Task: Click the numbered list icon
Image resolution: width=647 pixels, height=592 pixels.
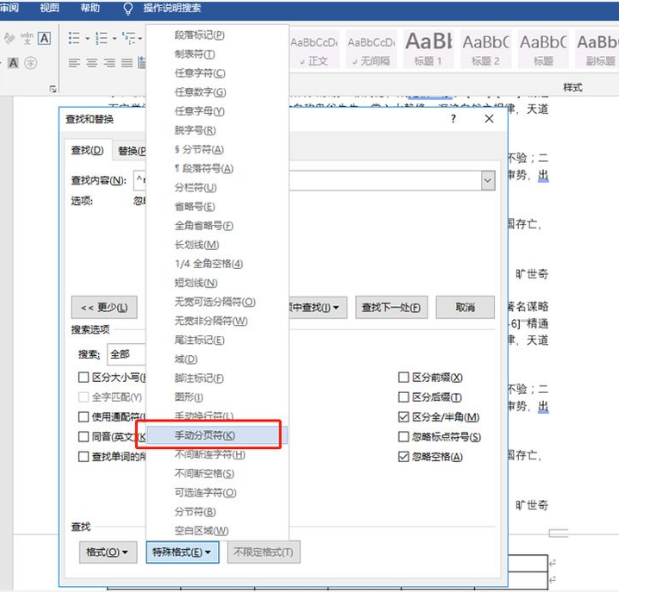Action: point(102,38)
